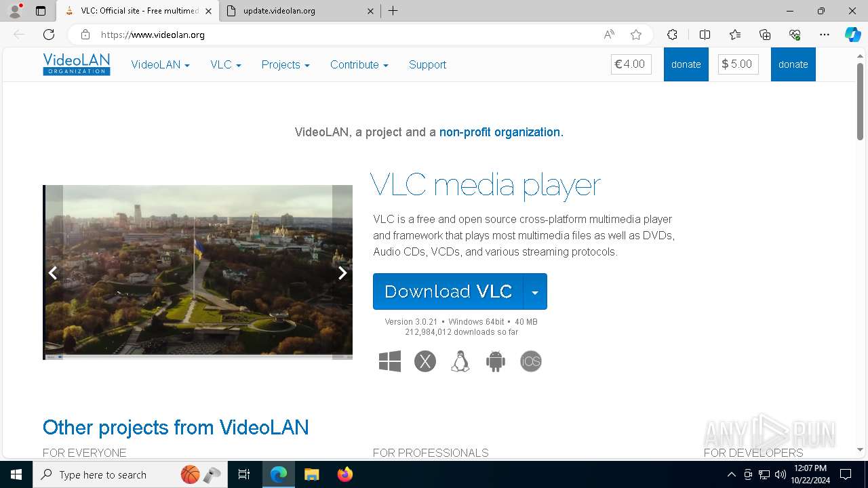Show hidden system tray icons
The height and width of the screenshot is (488, 868).
731,474
